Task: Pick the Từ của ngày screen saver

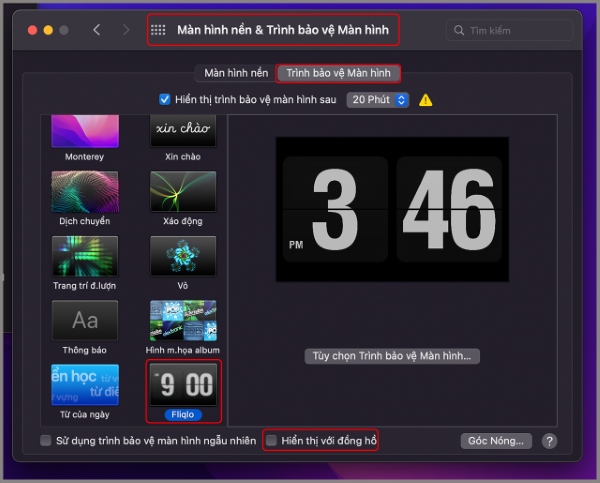Action: pos(85,384)
